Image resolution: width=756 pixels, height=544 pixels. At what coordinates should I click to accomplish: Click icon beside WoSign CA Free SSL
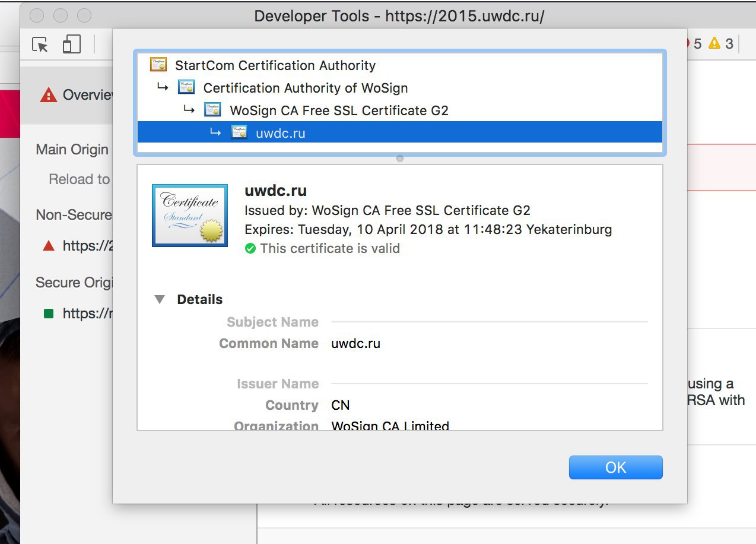pyautogui.click(x=212, y=110)
